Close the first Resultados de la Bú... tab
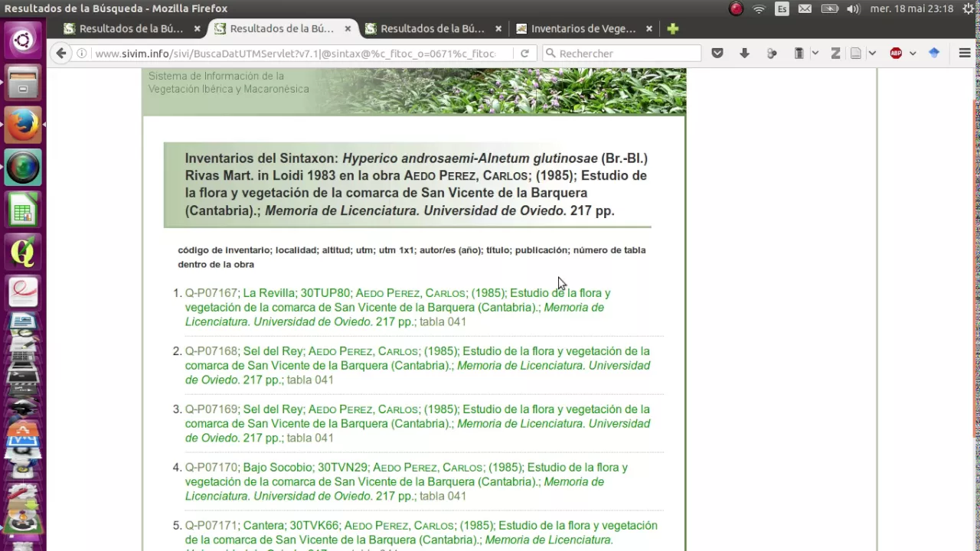This screenshot has height=551, width=980. [197, 28]
